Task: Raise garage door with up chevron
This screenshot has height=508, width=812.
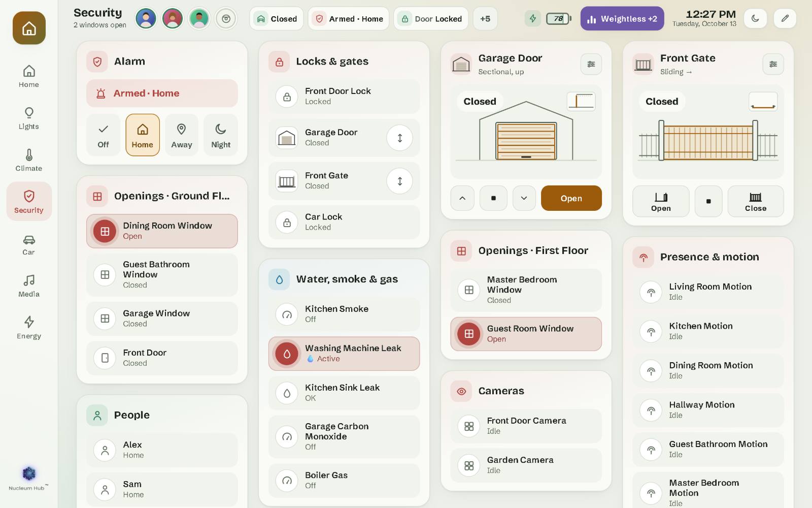Action: point(462,198)
